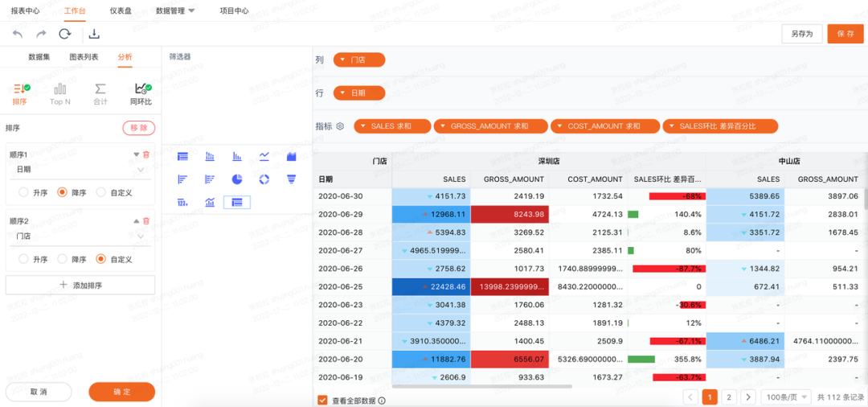
Task: Click the 另存为 button
Action: (x=802, y=34)
